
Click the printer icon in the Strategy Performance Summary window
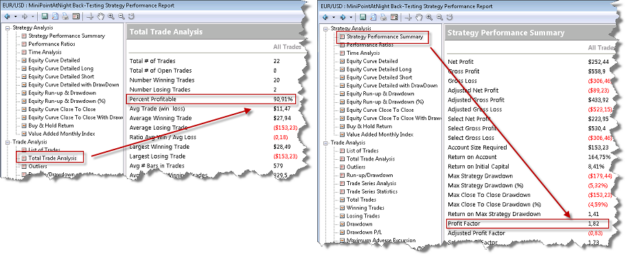point(384,17)
